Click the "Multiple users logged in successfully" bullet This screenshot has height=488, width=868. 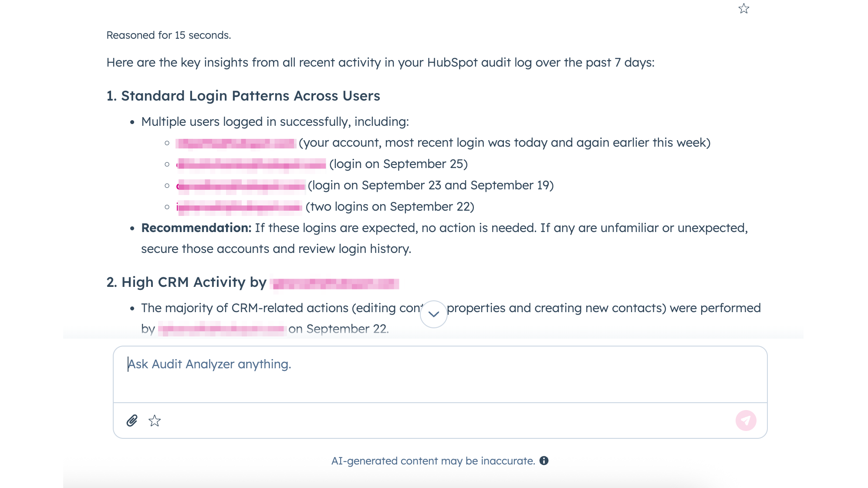[x=274, y=121]
